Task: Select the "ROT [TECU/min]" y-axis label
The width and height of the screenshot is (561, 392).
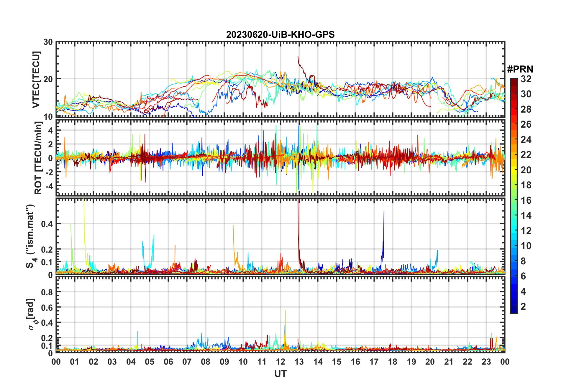Action: [38, 158]
